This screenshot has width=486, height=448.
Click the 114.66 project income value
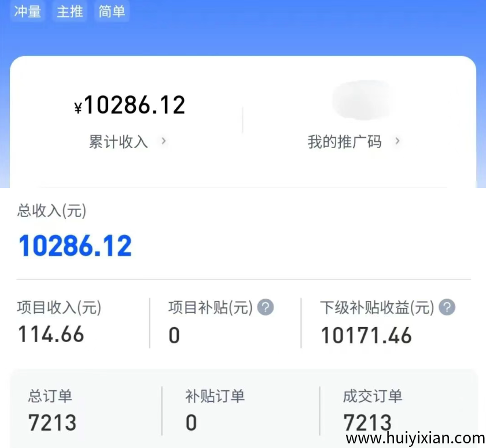coord(51,334)
